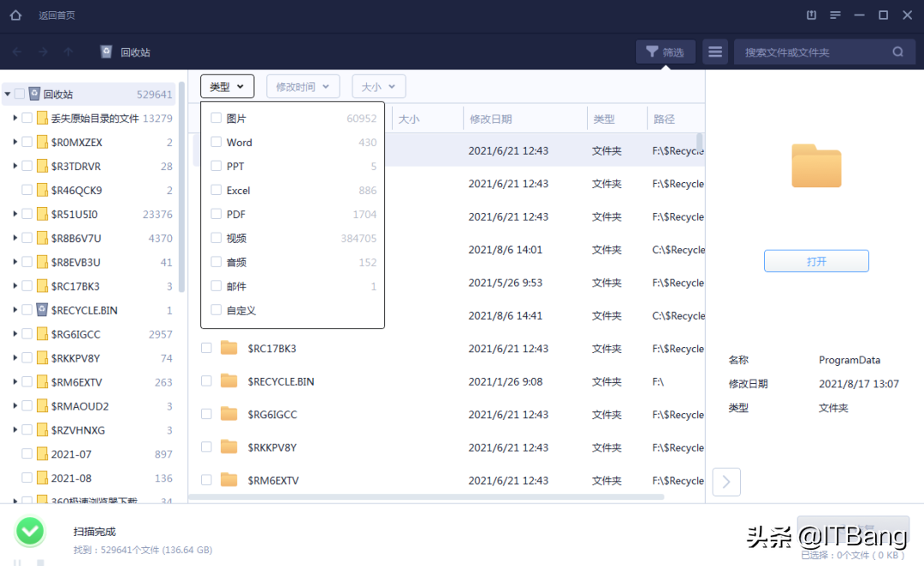Viewport: 924px width, 566px height.
Task: Select 自定义 option in type list
Action: (241, 310)
